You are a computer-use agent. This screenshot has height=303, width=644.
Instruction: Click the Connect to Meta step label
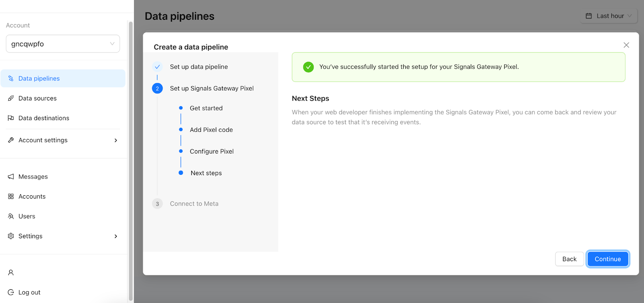tap(194, 204)
